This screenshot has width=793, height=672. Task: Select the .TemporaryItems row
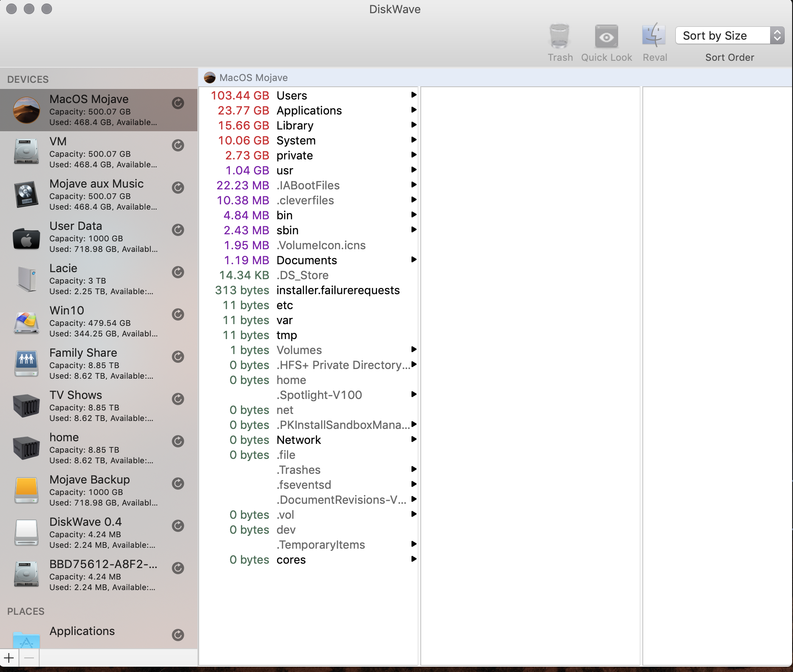pyautogui.click(x=308, y=545)
